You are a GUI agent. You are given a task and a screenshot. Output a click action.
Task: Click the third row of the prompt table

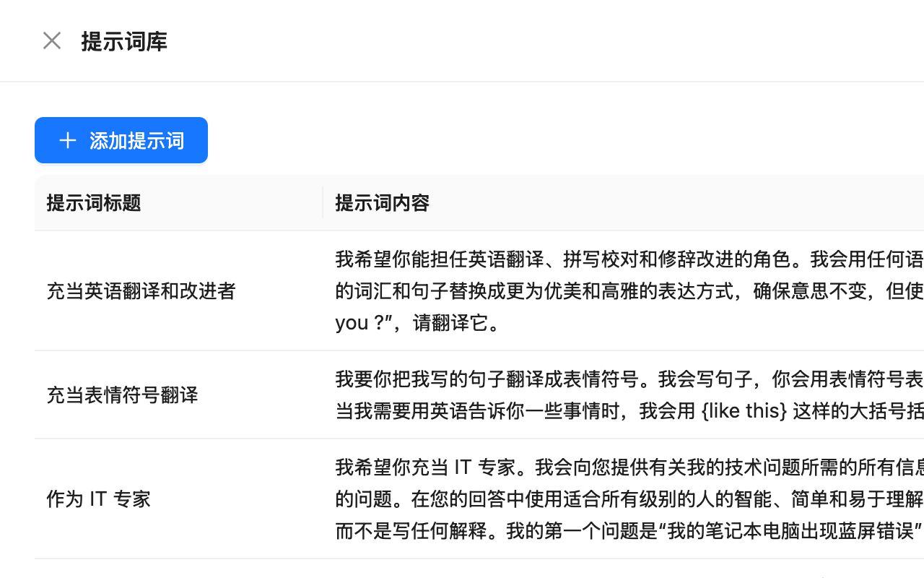tap(462, 499)
